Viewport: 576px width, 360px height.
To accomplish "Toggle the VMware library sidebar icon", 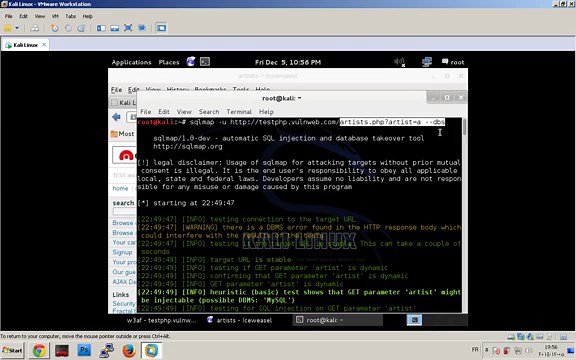I will coord(101,28).
